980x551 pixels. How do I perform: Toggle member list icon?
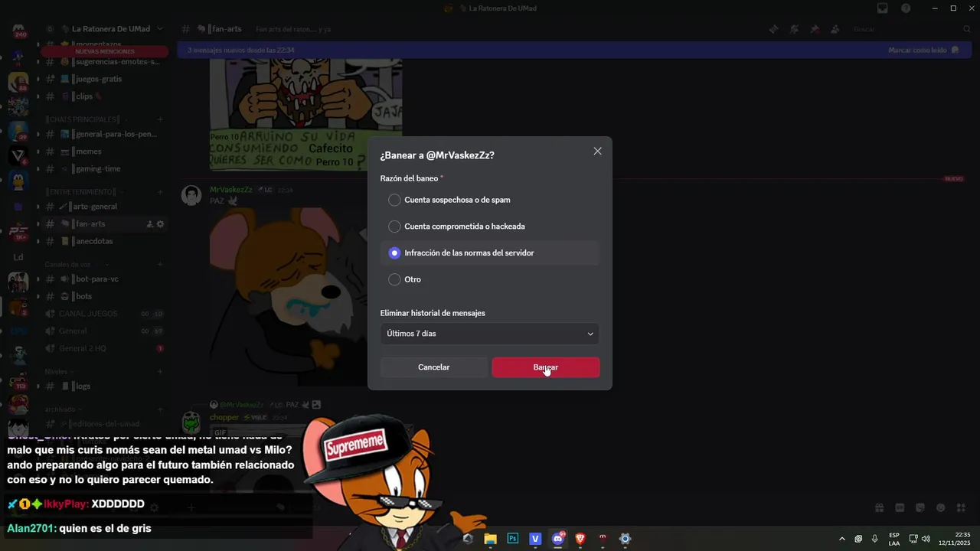835,29
